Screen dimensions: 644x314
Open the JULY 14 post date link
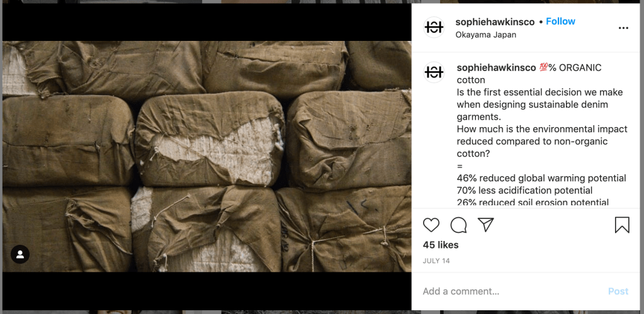(436, 261)
